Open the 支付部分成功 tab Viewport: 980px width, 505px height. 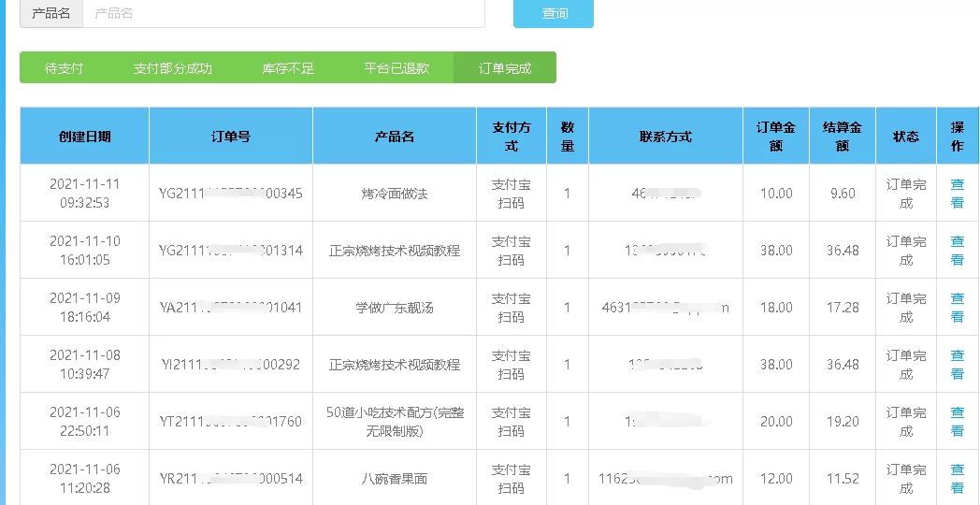coord(172,68)
